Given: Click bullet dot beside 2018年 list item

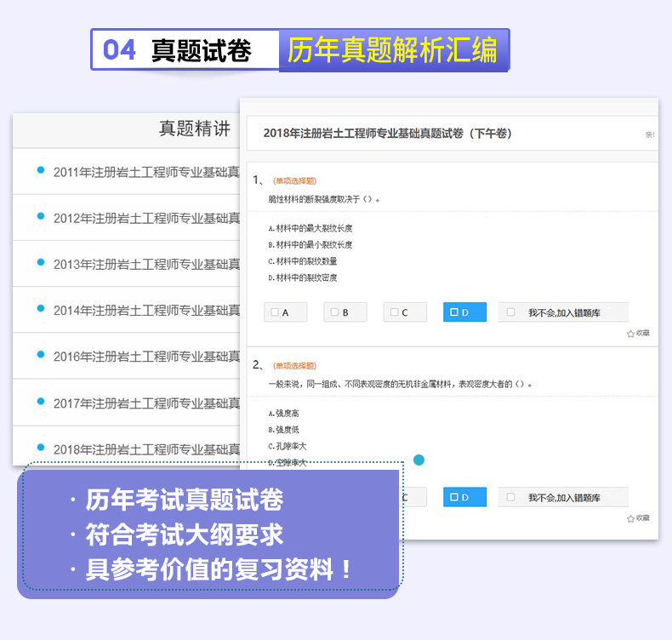Looking at the screenshot, I should coord(41,447).
